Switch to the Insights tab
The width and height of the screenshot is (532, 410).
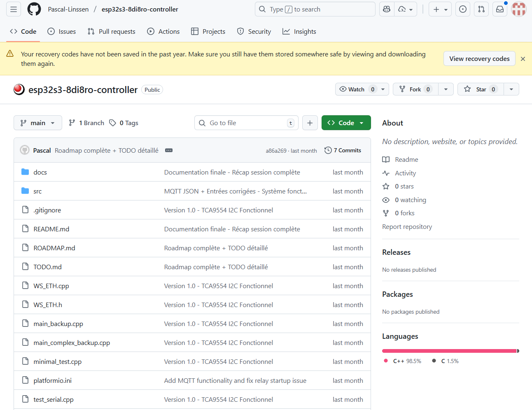pos(299,32)
